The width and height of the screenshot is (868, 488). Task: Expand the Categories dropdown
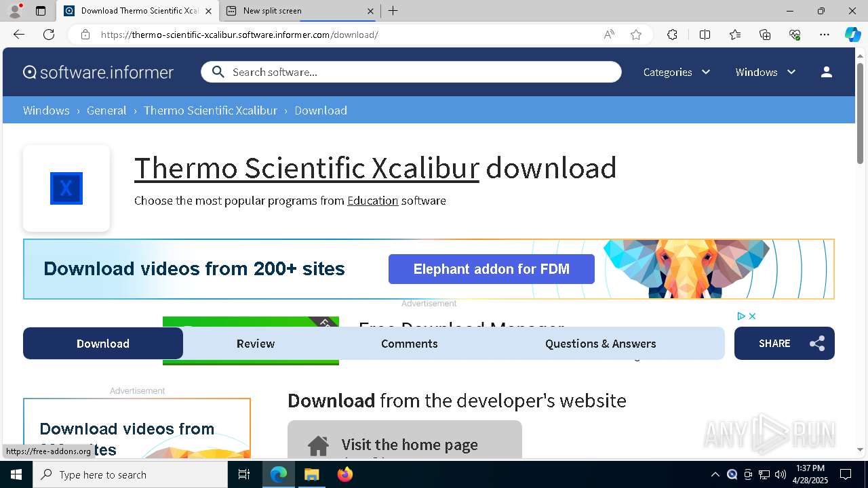(677, 72)
